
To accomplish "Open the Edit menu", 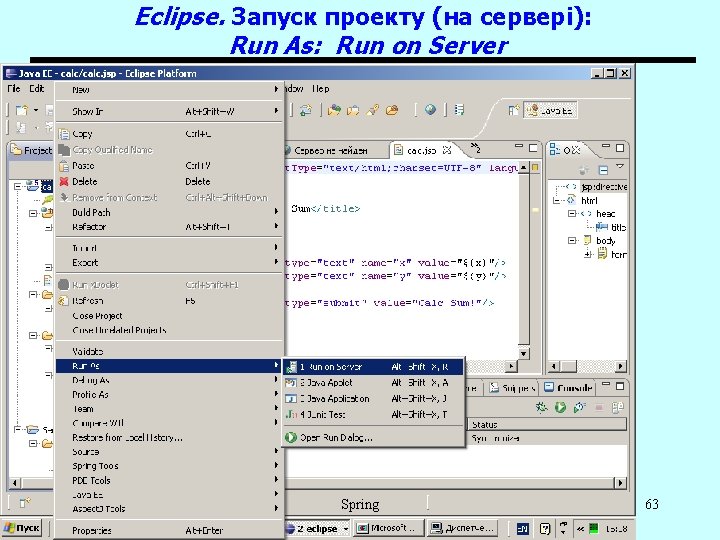I will click(x=37, y=89).
